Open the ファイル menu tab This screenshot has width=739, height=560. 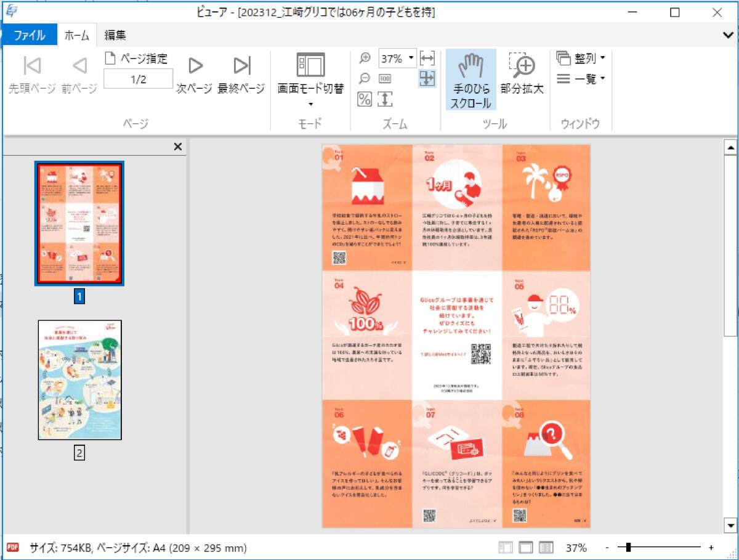coord(30,35)
